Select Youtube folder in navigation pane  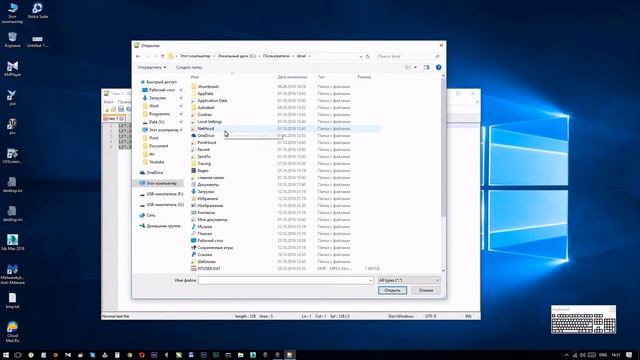pyautogui.click(x=153, y=162)
